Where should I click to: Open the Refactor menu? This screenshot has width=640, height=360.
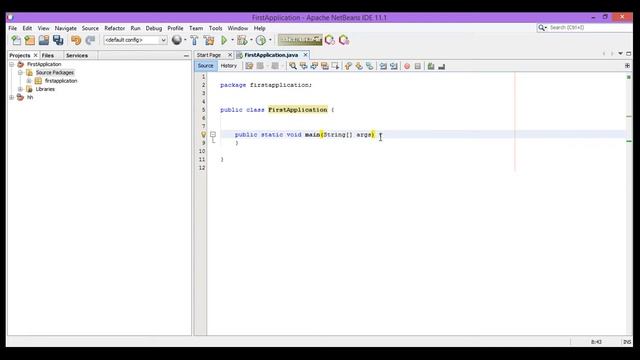pos(115,28)
